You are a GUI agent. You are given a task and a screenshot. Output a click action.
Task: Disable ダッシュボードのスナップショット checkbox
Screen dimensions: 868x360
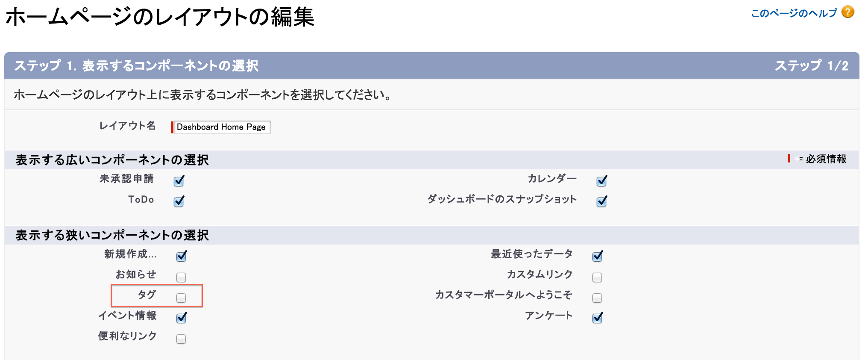602,201
